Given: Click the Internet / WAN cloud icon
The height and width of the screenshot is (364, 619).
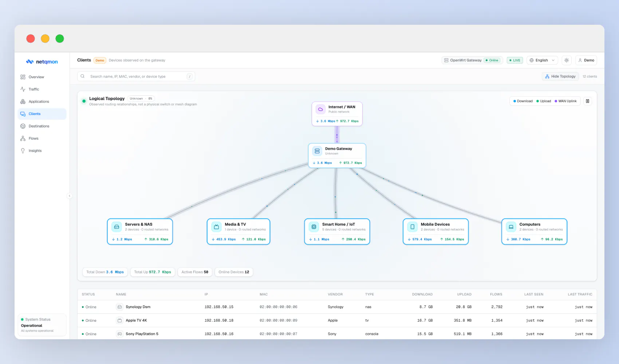Looking at the screenshot, I should pos(320,109).
